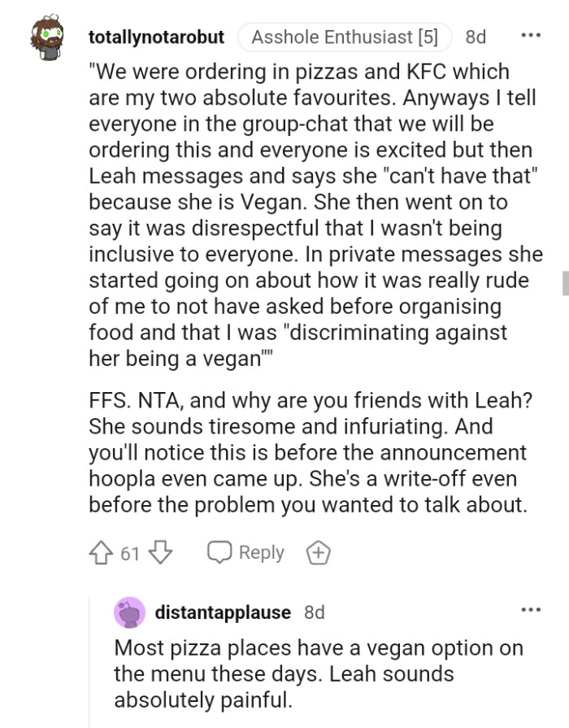569x728 pixels.
Task: Upvote totallynotarobut's comment
Action: point(101,552)
